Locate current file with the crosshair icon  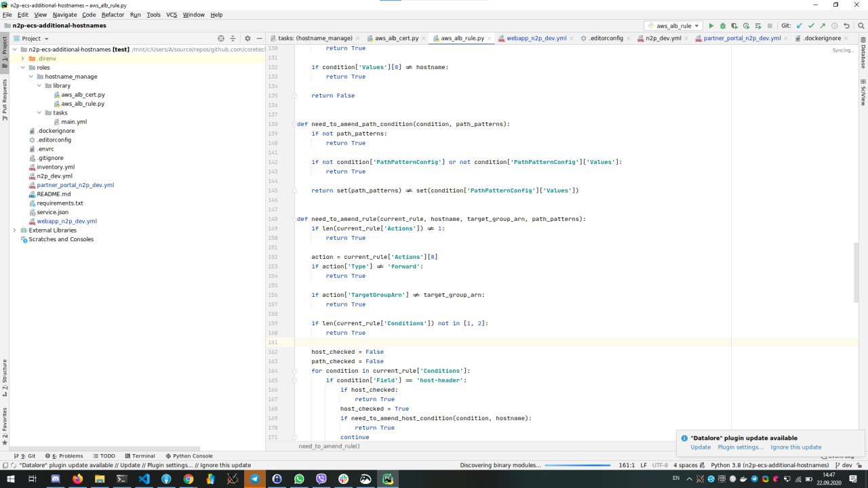click(221, 39)
